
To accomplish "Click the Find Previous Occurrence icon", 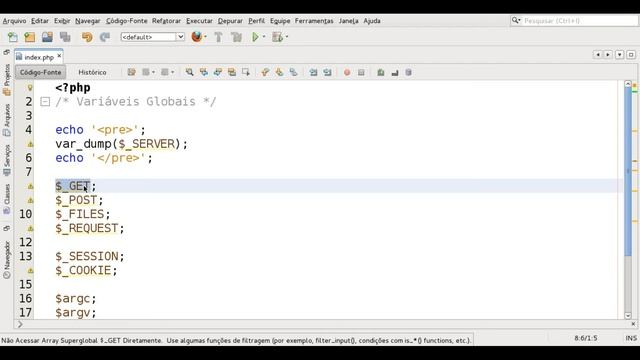I will tap(203, 72).
